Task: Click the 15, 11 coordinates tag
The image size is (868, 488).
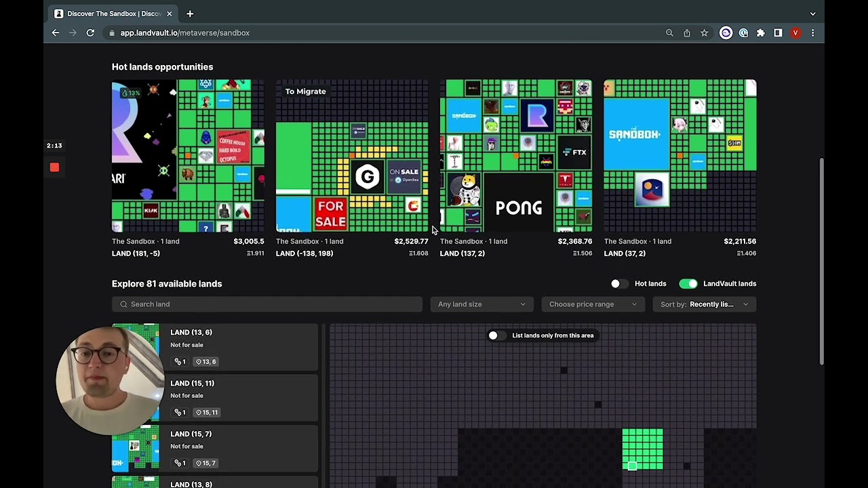Action: 208,412
